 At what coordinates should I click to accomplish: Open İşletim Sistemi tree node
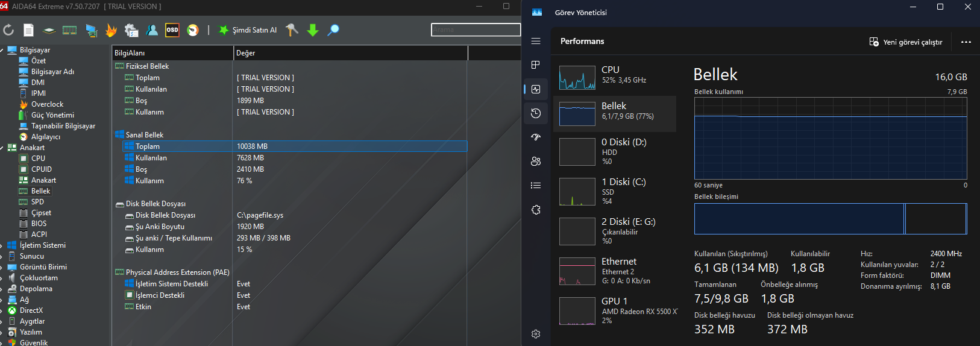point(42,245)
